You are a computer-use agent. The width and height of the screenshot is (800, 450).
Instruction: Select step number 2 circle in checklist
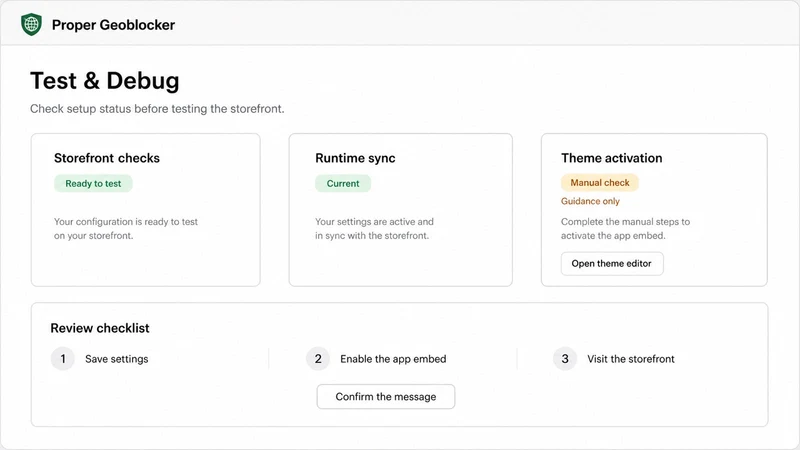coord(318,359)
